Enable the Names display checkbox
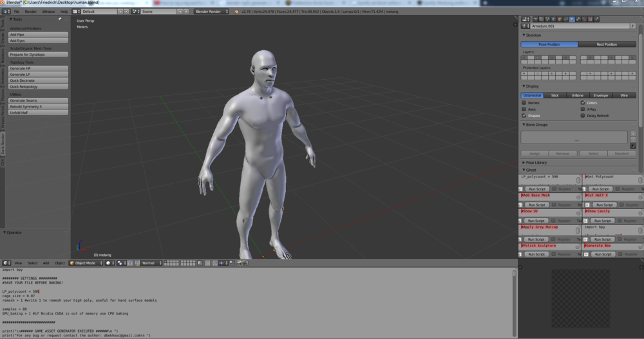Screen dimensions: 644x339 (x=524, y=102)
